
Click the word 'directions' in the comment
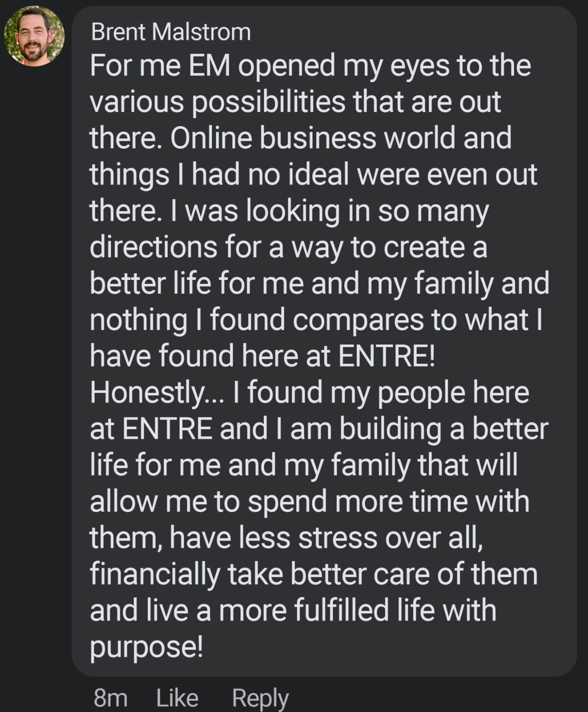[153, 247]
